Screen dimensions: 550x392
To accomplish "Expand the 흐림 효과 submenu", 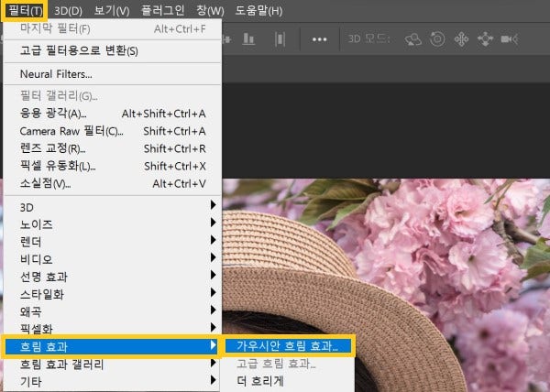I will click(112, 346).
